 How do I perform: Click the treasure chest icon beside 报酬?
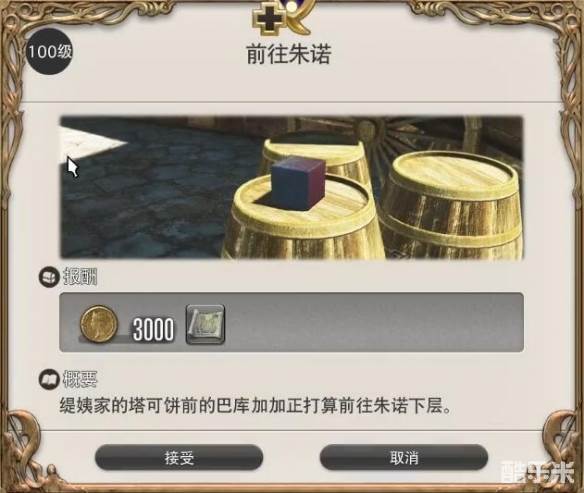tap(49, 277)
